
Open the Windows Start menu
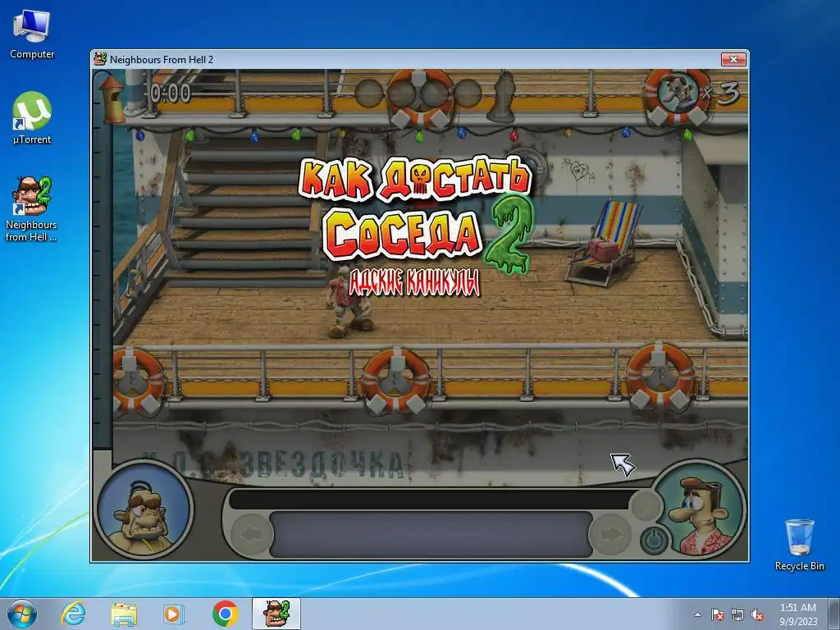pyautogui.click(x=22, y=614)
